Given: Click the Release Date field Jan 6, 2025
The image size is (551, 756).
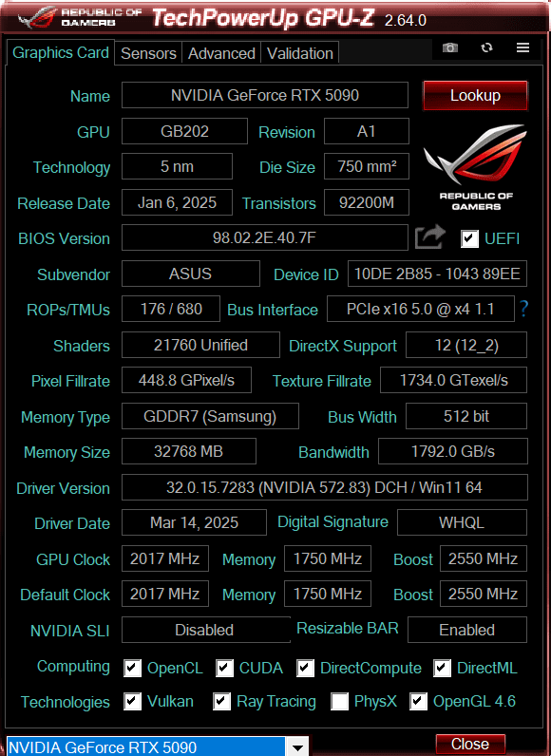Looking at the screenshot, I should (x=177, y=202).
